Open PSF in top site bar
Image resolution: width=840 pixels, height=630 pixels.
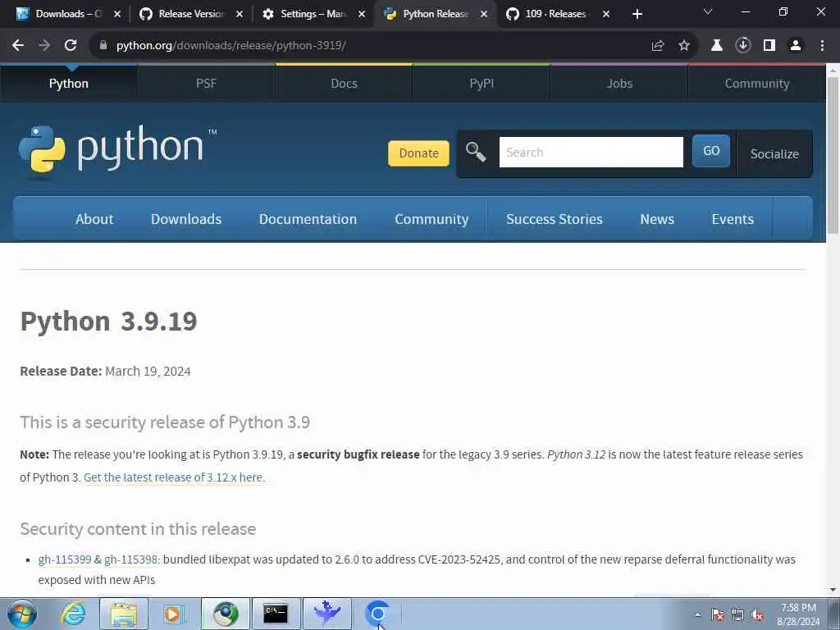[206, 84]
